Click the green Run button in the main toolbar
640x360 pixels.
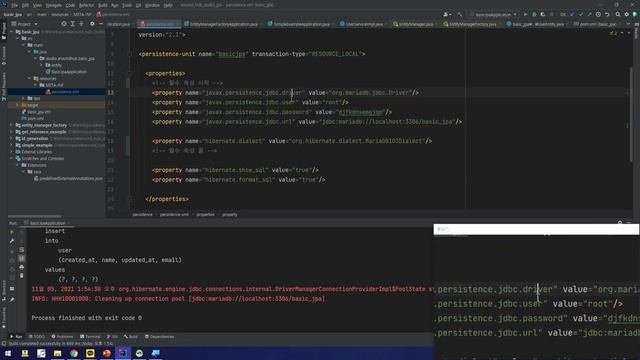(525, 14)
